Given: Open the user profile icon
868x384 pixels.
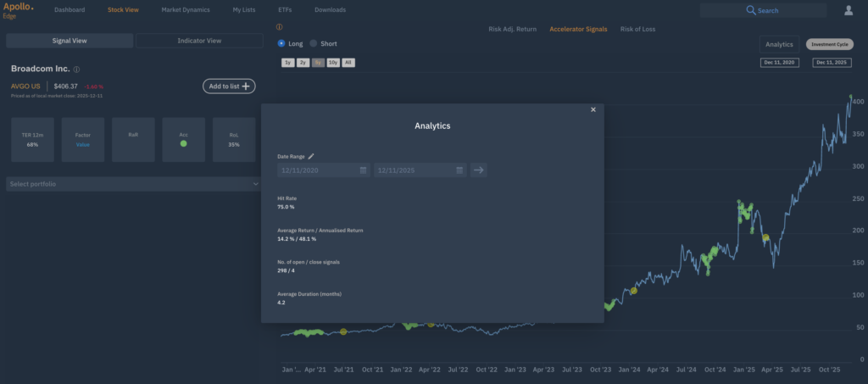Looking at the screenshot, I should (849, 10).
